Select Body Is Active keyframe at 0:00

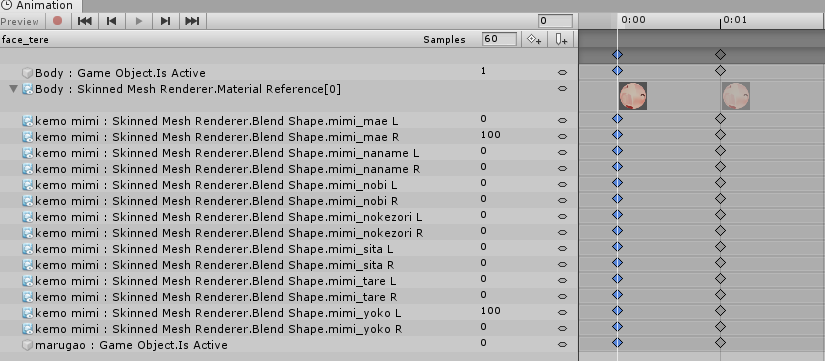(617, 70)
